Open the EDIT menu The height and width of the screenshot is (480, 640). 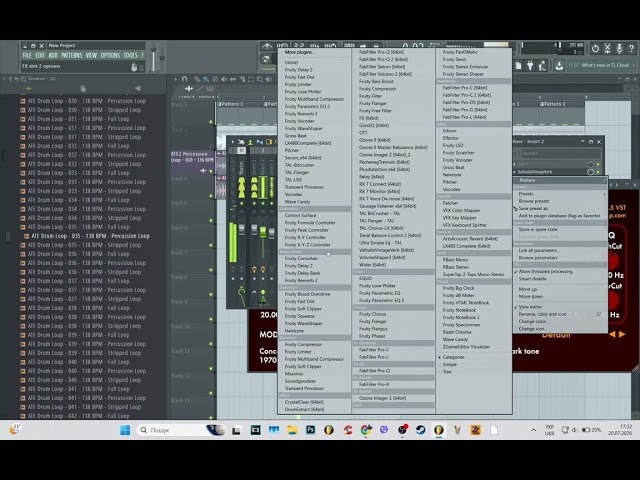pos(40,55)
